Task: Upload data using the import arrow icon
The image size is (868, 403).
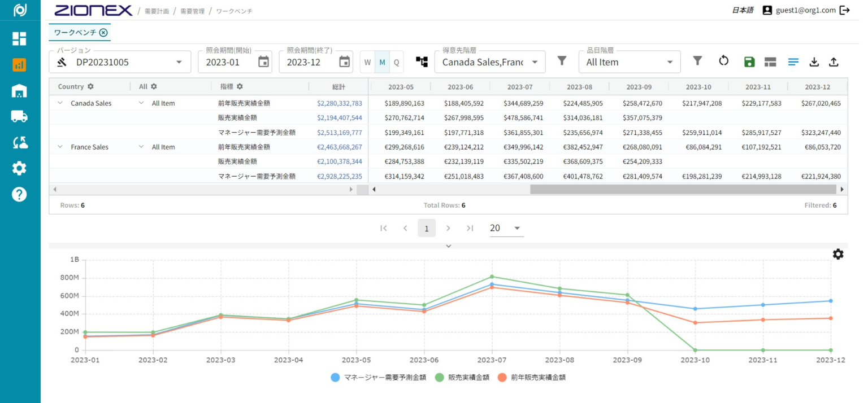Action: pyautogui.click(x=835, y=61)
